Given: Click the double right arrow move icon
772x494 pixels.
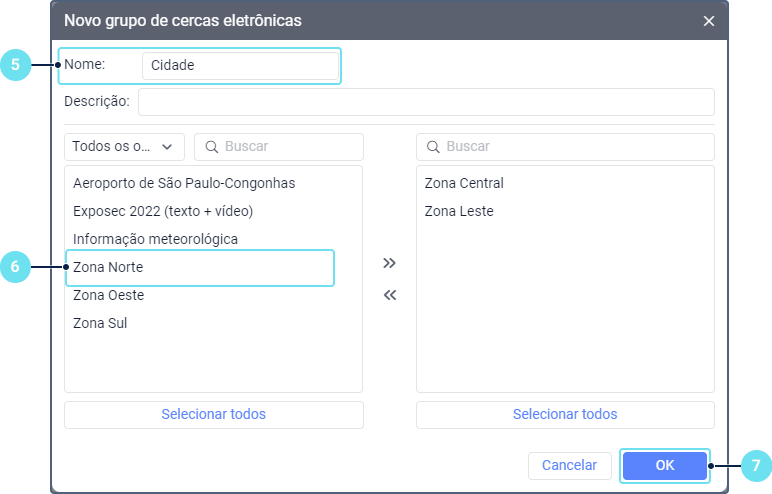Looking at the screenshot, I should click(390, 263).
